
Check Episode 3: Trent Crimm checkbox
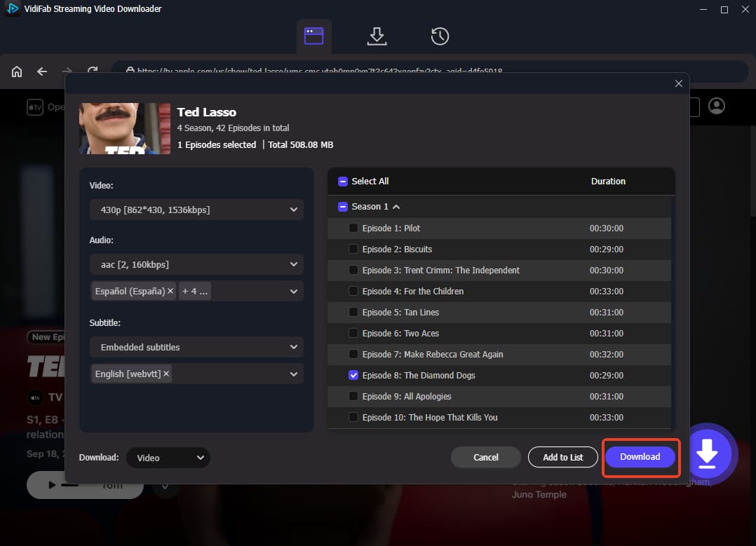click(353, 270)
